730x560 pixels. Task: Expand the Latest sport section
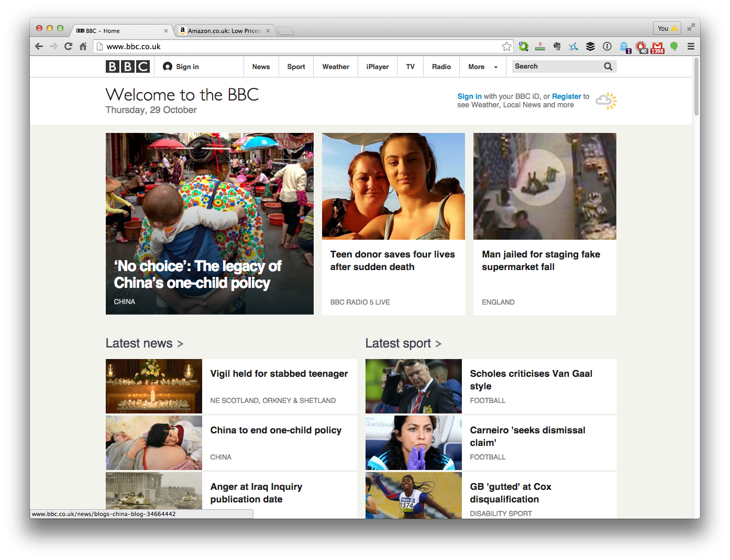pos(403,343)
